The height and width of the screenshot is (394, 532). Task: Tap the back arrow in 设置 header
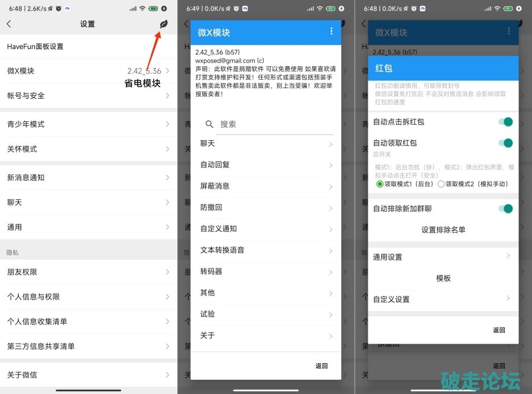point(9,24)
